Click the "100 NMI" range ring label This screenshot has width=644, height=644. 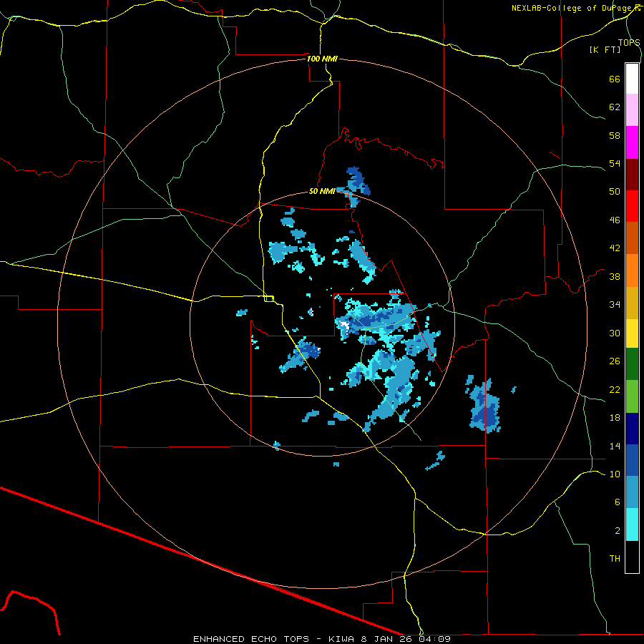pos(322,59)
